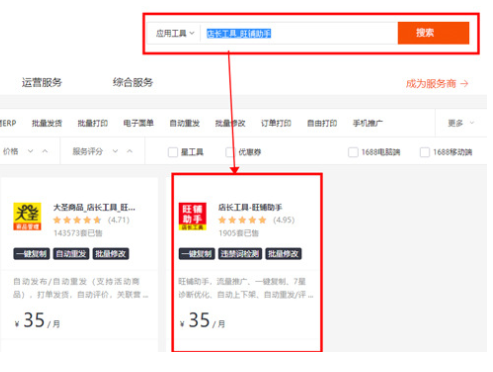
Task: Click the 143573套已售 sales count
Action: point(78,233)
